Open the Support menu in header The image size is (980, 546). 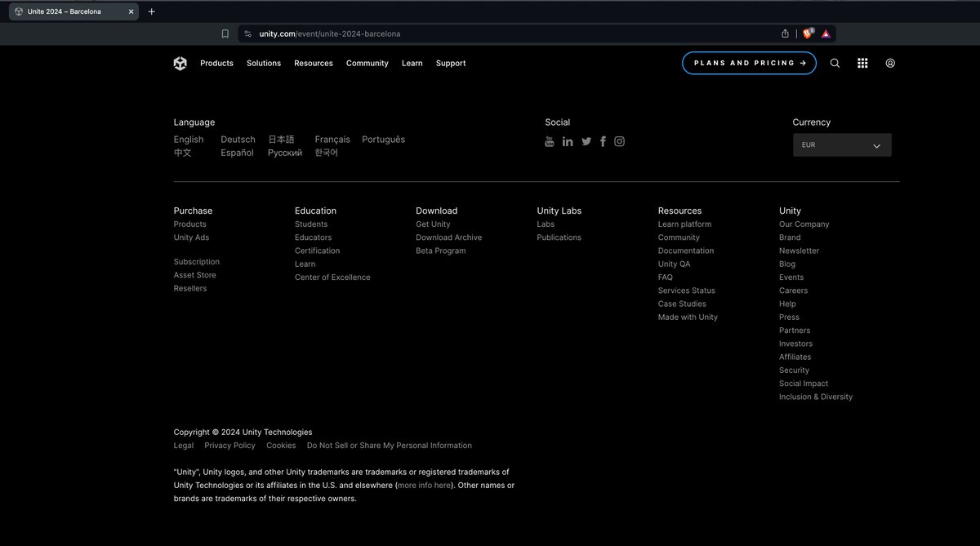coord(451,63)
